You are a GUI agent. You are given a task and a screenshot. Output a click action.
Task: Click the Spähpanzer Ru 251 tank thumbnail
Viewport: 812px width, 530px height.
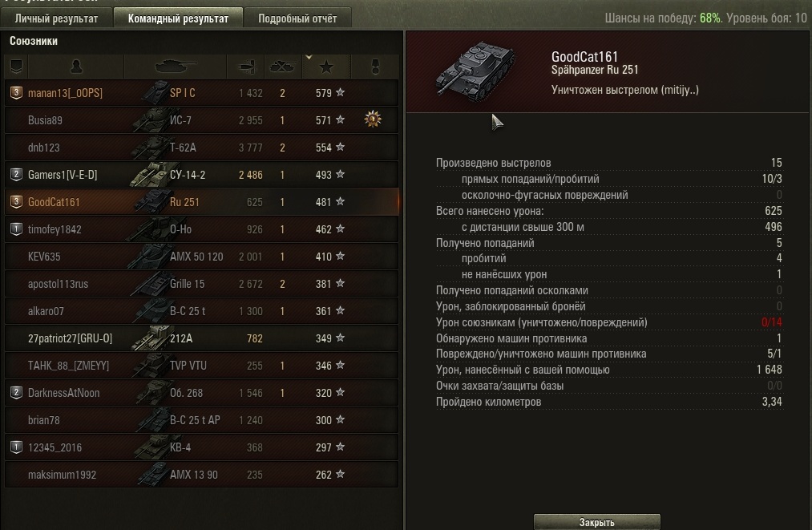pos(475,71)
